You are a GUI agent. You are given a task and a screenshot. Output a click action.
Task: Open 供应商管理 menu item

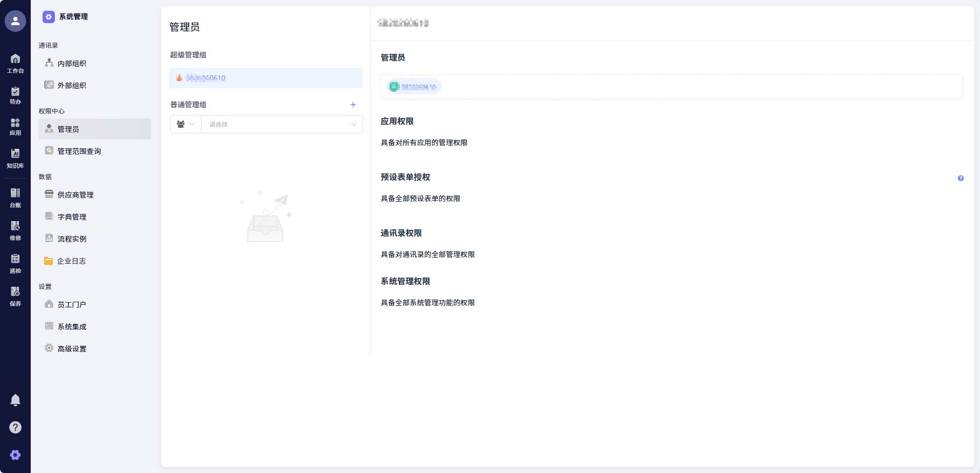pos(95,194)
